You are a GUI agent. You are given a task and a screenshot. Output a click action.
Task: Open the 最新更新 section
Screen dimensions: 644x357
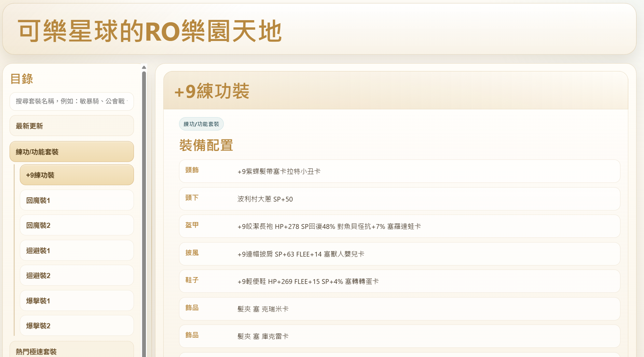point(71,126)
